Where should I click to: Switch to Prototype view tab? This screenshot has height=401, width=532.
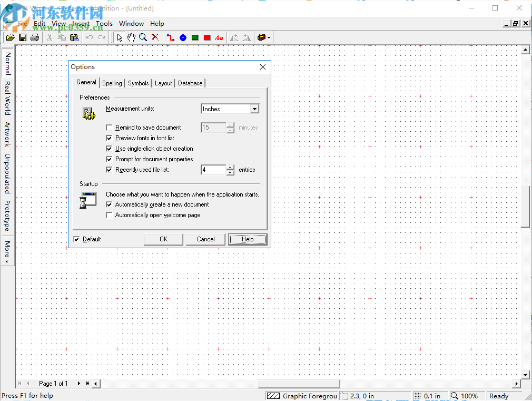click(x=7, y=216)
